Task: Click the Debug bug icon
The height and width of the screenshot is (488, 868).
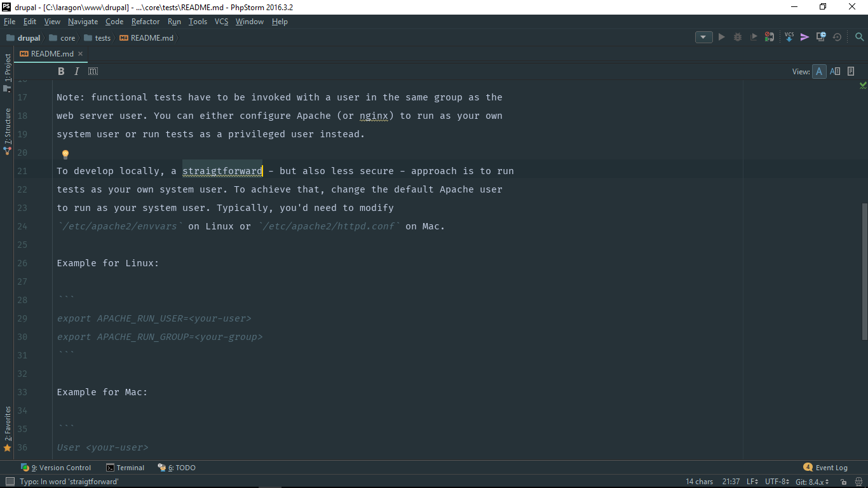Action: 737,37
